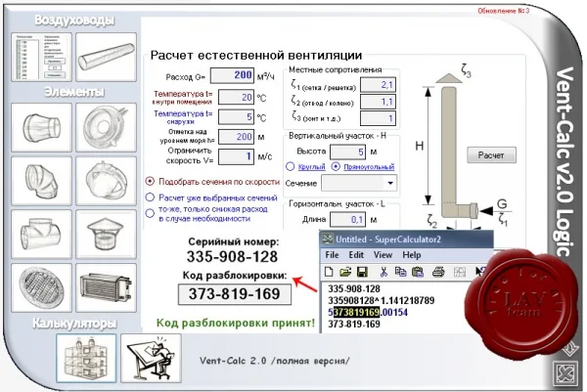Open the drafting designer calculator icon

click(152, 359)
